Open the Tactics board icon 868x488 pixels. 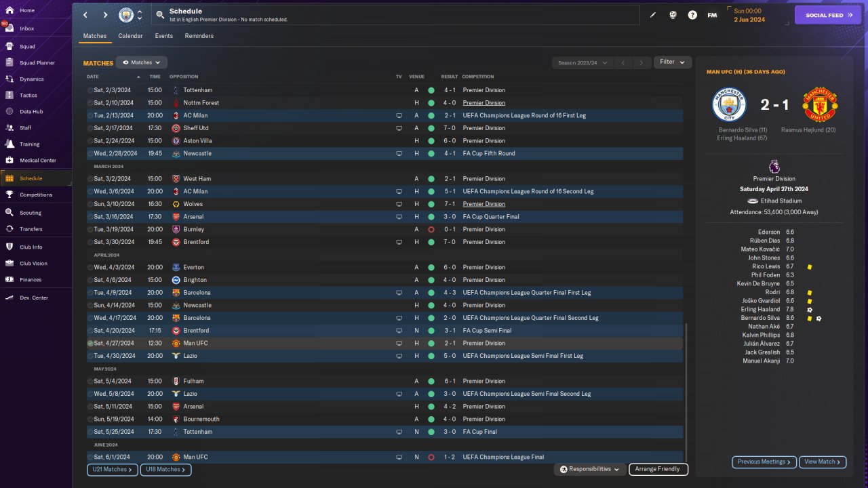pyautogui.click(x=9, y=96)
